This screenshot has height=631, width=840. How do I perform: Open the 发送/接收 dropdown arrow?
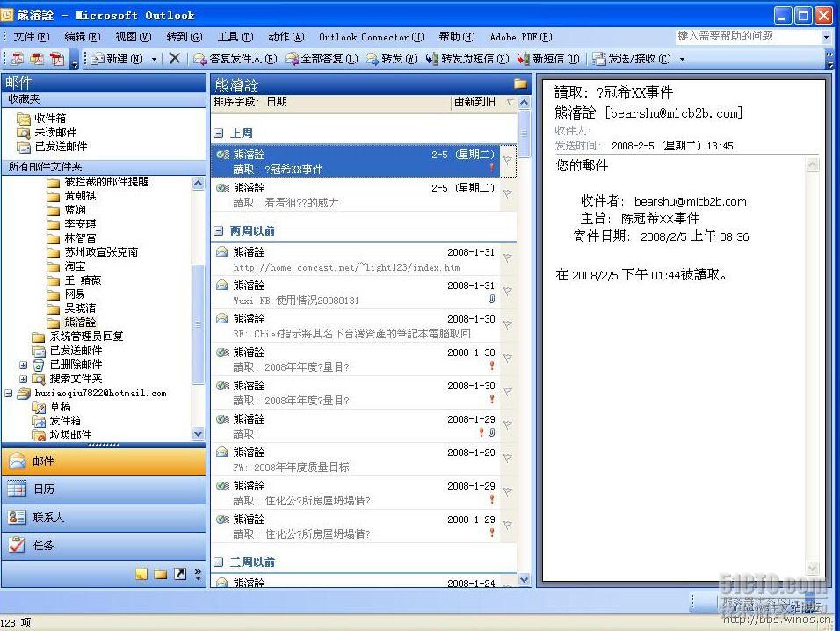click(682, 59)
